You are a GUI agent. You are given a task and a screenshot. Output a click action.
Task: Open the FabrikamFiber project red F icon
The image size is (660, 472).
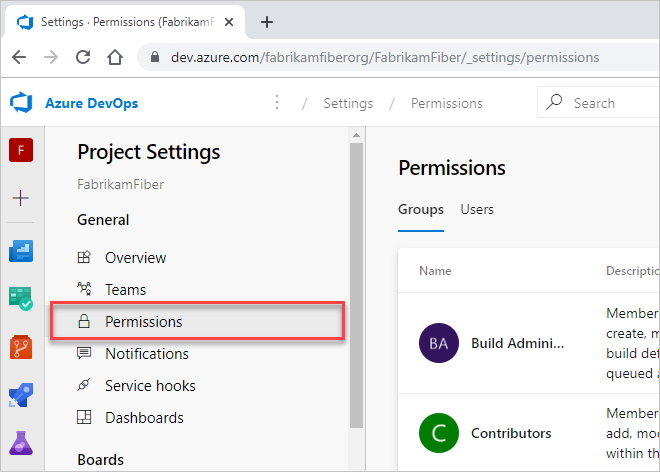pos(21,150)
